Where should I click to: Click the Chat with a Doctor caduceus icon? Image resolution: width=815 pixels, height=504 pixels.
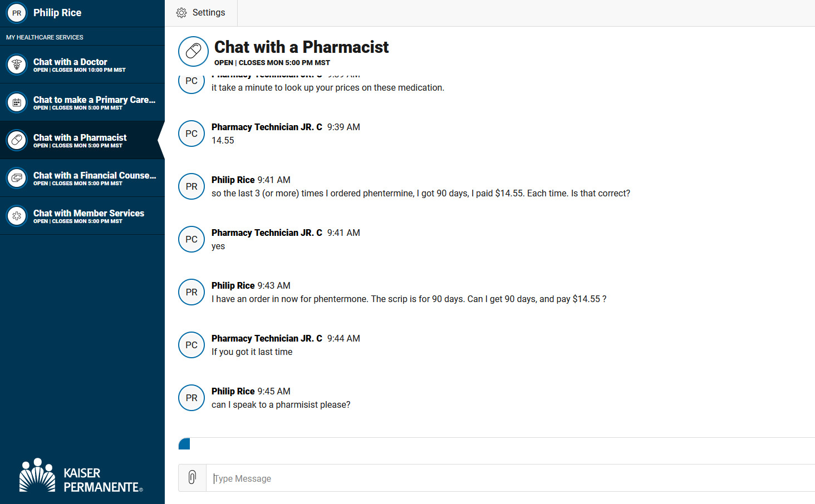click(17, 65)
